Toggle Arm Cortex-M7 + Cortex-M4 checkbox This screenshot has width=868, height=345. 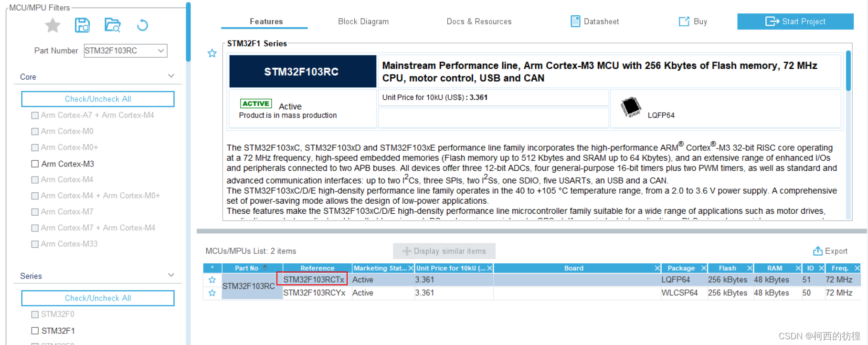(x=35, y=228)
